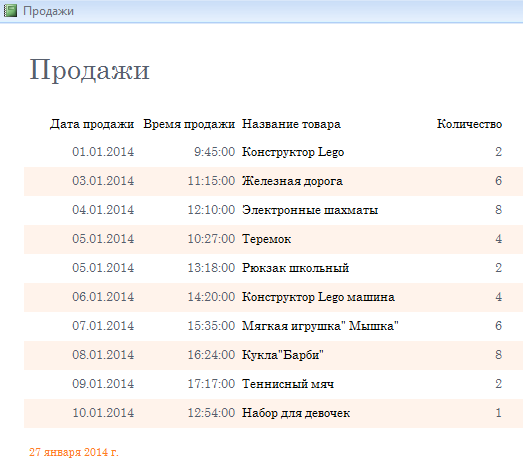Select the product Рюкзак школьный

pyautogui.click(x=296, y=268)
